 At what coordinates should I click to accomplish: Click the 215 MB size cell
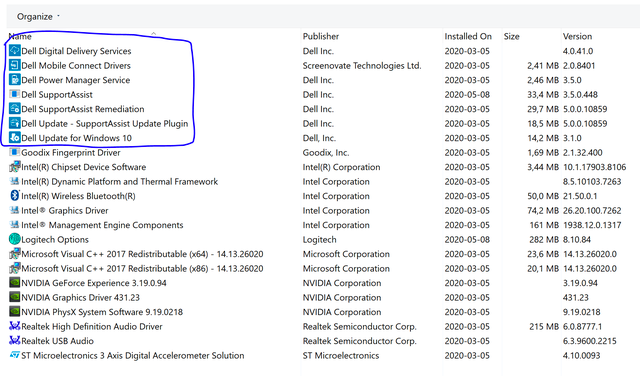(544, 327)
